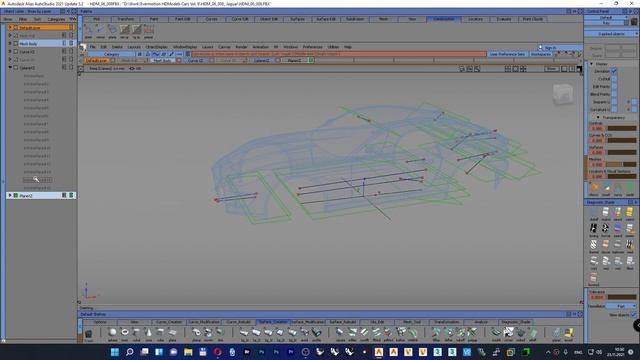
Task: Click the surface evaluation shade icon
Action: [618, 228]
